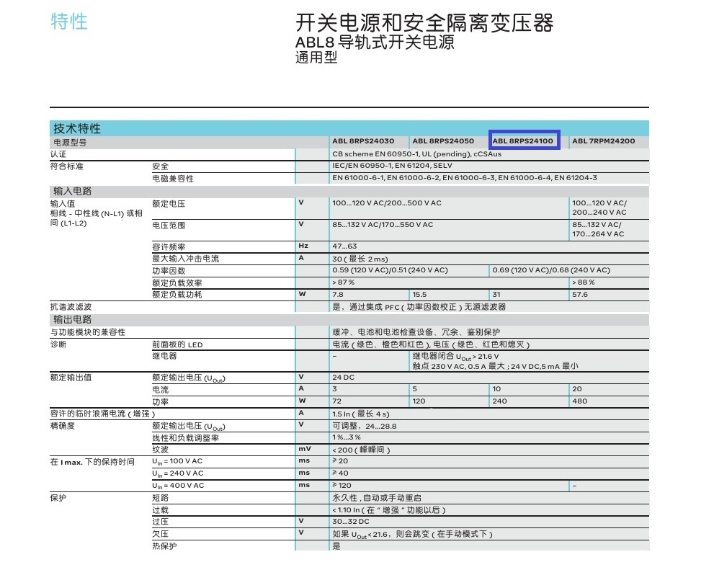The width and height of the screenshot is (714, 588).
Task: Click the input '额定电压' label
Action: pos(169,204)
